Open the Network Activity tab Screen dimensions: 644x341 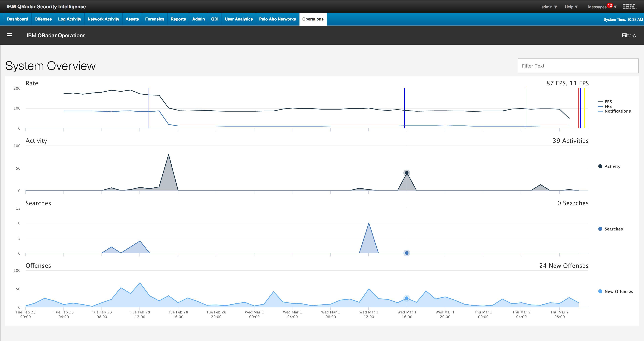point(103,19)
